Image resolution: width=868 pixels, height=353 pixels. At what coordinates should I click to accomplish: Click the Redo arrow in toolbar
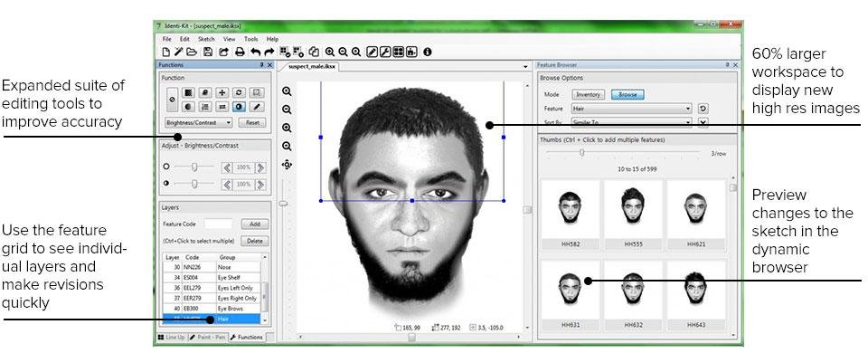click(269, 52)
